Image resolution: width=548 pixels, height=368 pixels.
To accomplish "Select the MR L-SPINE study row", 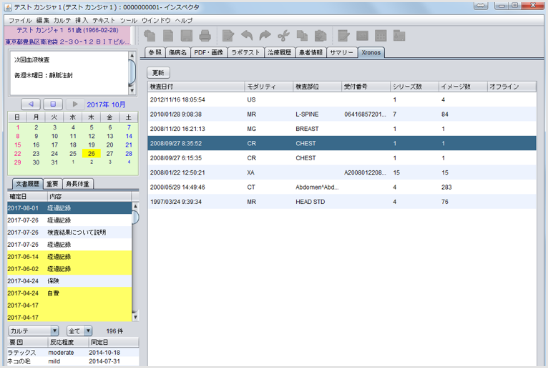I will point(342,114).
